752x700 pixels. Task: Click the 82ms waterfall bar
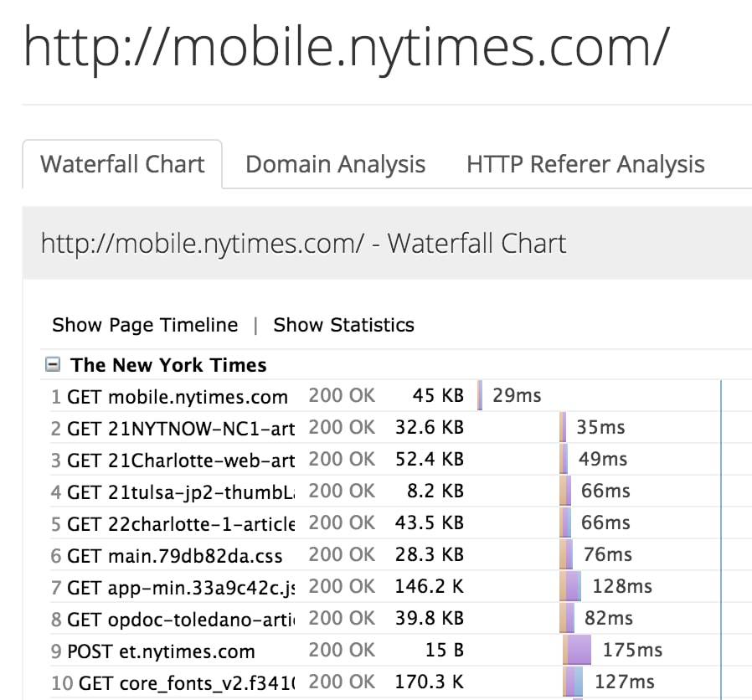[567, 618]
